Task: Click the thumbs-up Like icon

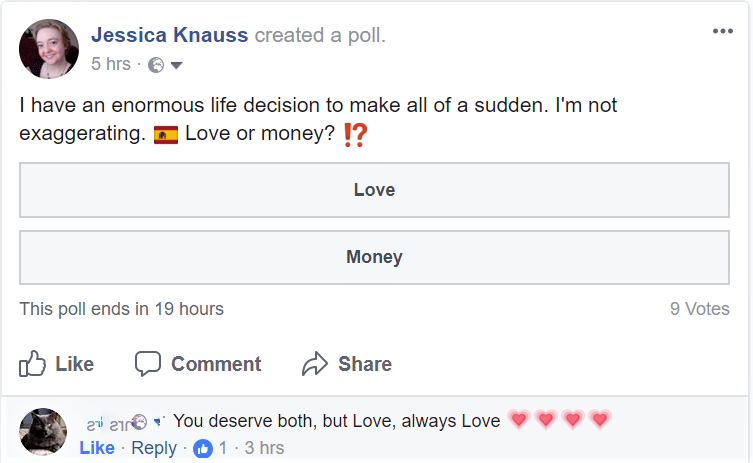Action: 33,363
